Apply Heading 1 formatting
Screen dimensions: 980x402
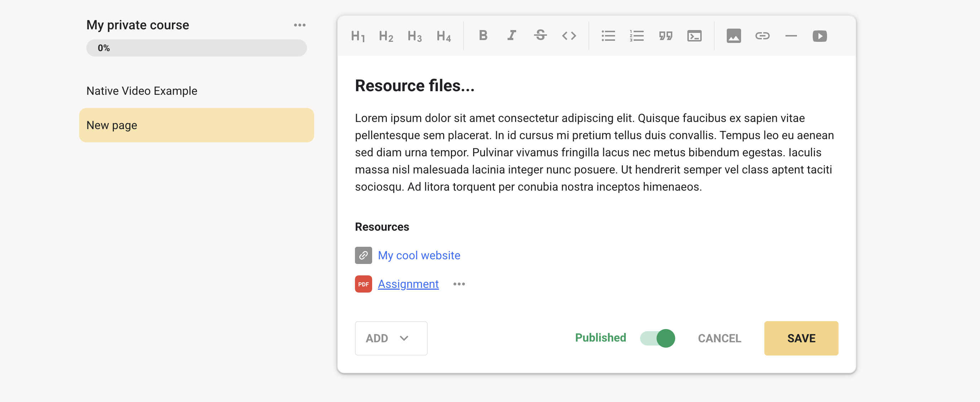point(357,36)
